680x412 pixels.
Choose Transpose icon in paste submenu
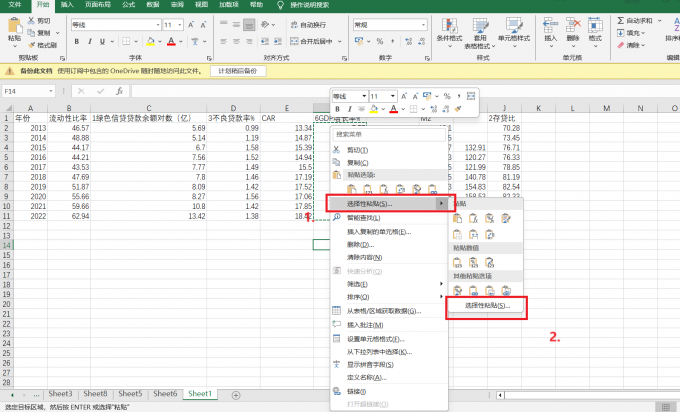490,235
